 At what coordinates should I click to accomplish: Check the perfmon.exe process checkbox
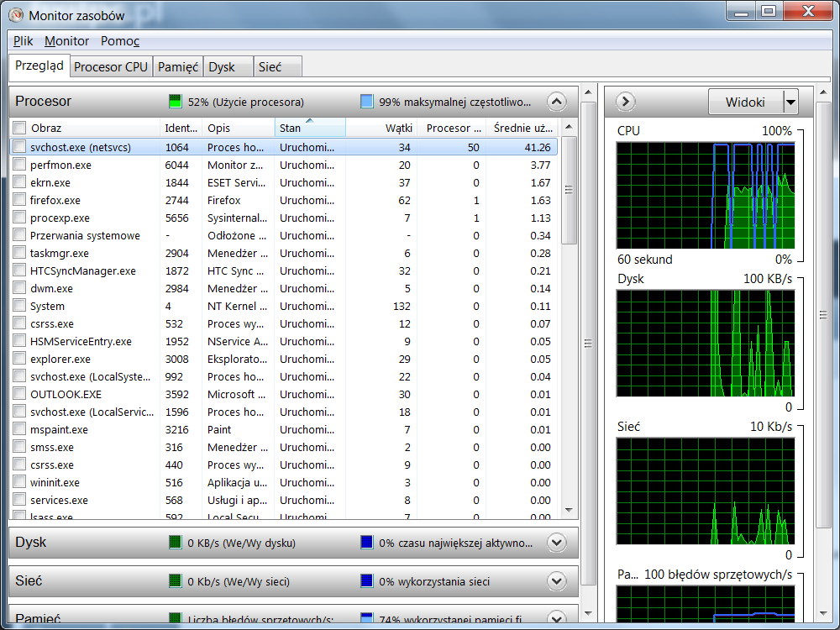pyautogui.click(x=19, y=164)
